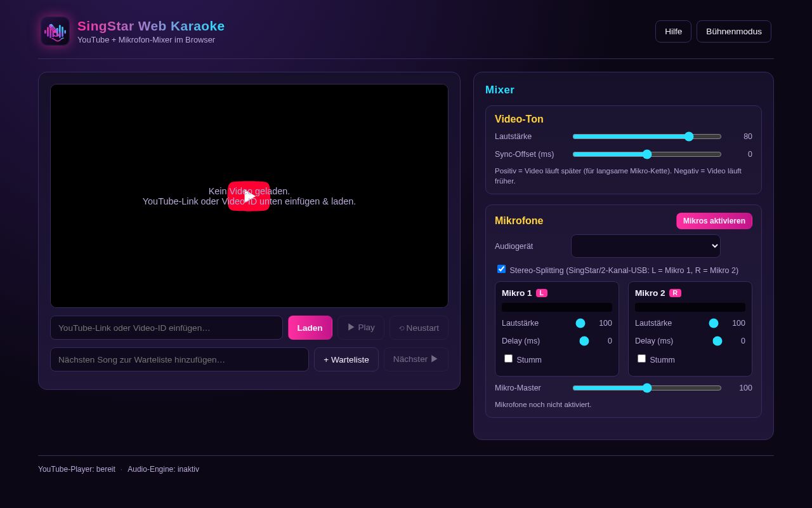This screenshot has width=812, height=508.
Task: Click the Mikro-Master value 100
Action: (x=745, y=388)
